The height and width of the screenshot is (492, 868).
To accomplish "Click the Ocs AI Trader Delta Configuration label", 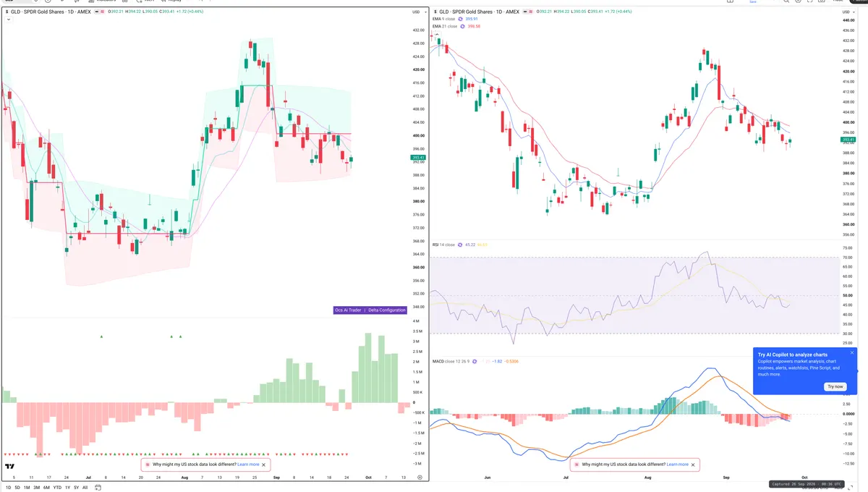I will pyautogui.click(x=370, y=310).
